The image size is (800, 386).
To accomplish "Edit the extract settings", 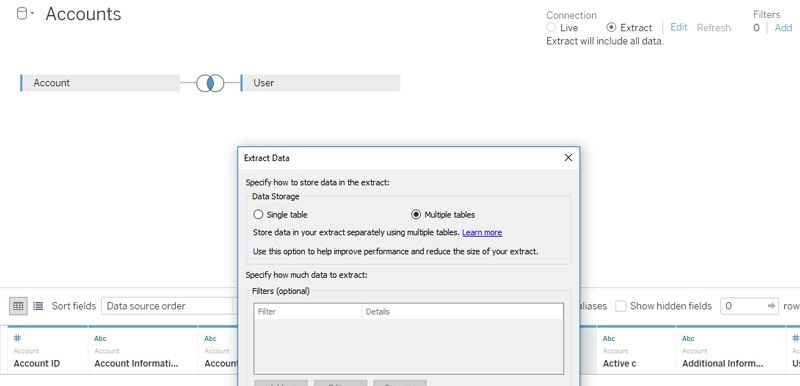I will click(679, 28).
